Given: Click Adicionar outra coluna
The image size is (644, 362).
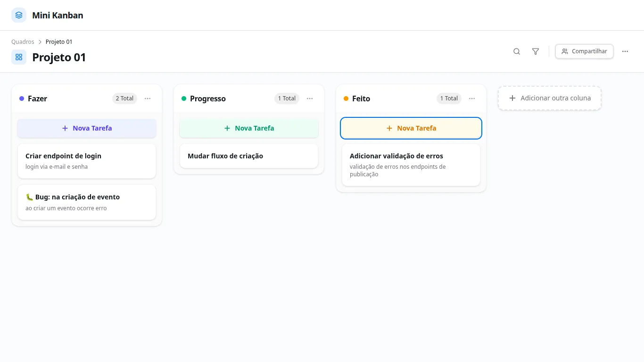Looking at the screenshot, I should [x=550, y=98].
